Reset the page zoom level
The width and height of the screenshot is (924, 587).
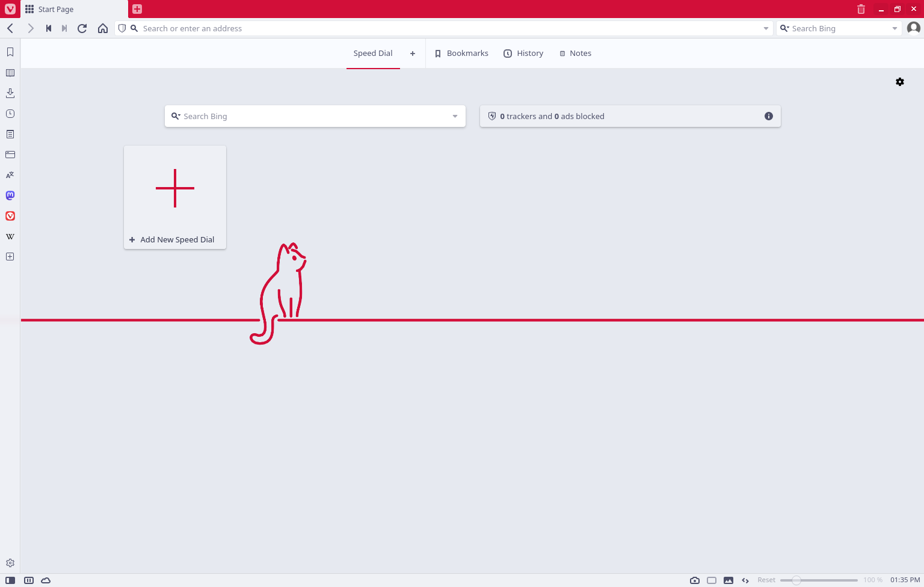click(766, 580)
